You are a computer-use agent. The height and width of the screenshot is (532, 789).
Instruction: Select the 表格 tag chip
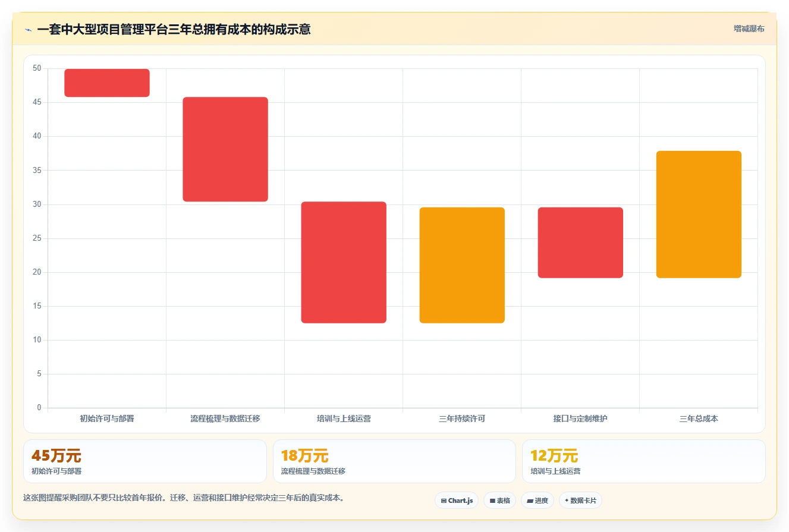[x=499, y=500]
